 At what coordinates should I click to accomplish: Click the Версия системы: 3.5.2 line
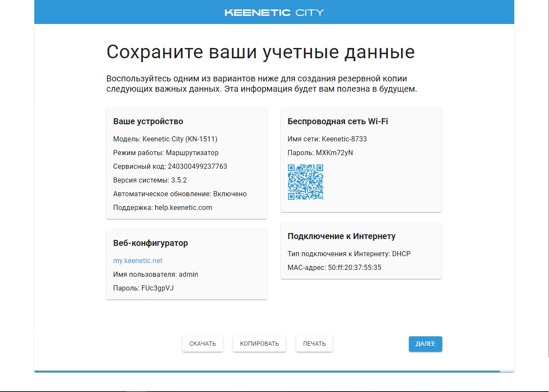point(150,180)
